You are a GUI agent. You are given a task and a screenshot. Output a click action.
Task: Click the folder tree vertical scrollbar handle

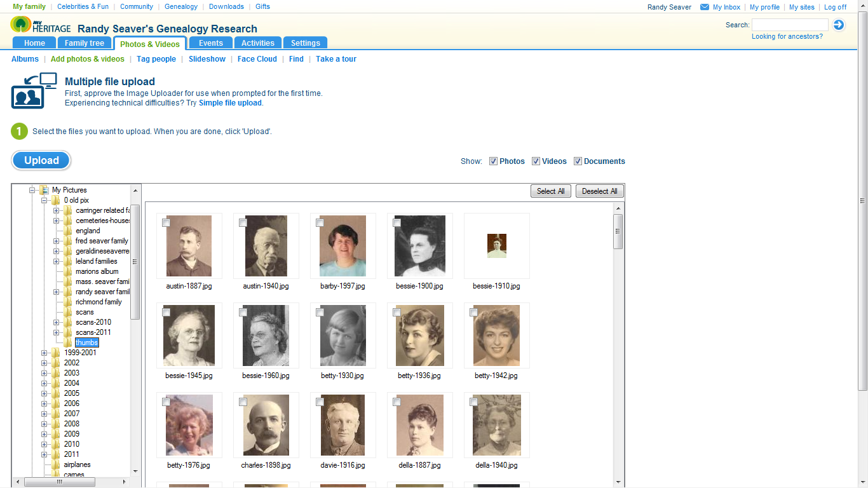point(135,262)
